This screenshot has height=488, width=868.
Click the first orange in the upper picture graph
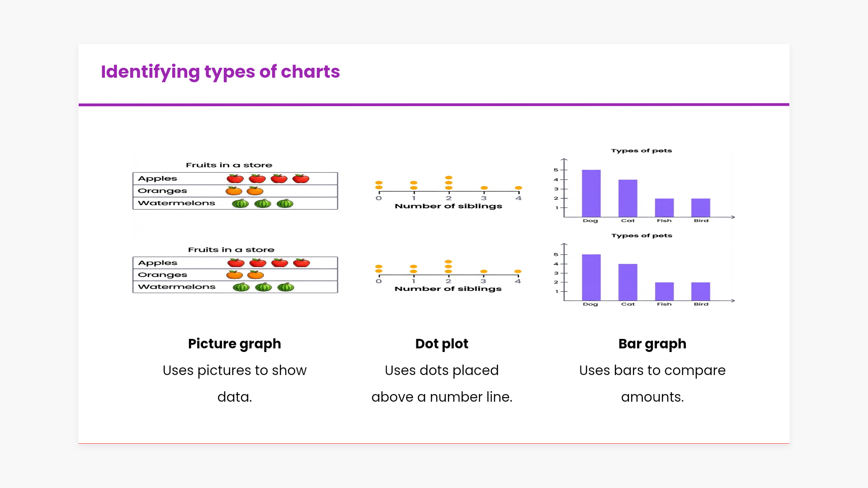[x=234, y=191]
